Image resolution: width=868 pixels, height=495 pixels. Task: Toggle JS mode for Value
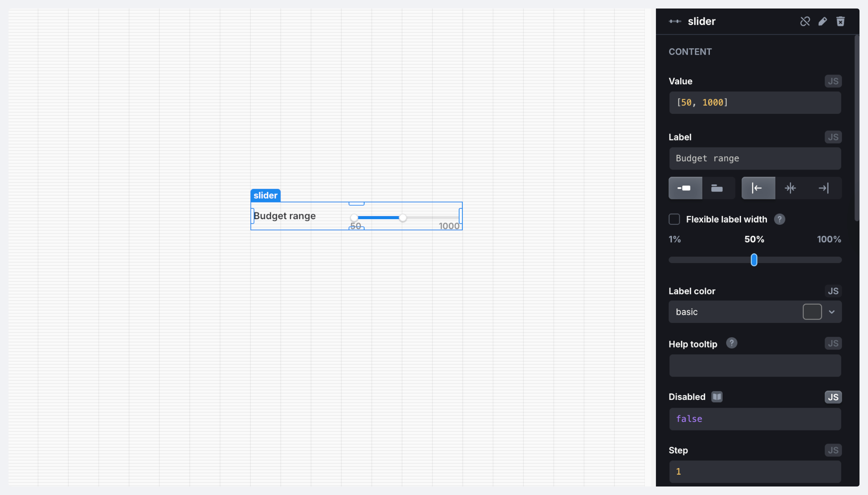(833, 81)
